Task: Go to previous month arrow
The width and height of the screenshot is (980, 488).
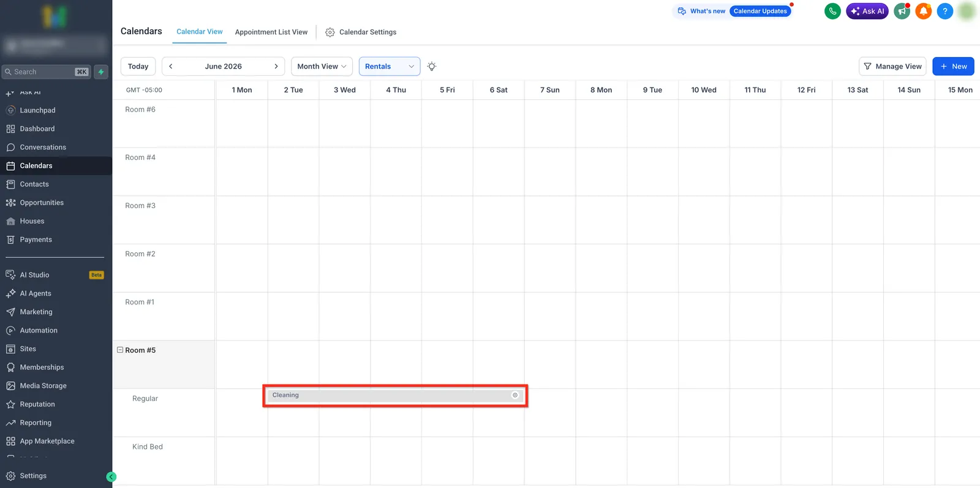Action: 171,66
